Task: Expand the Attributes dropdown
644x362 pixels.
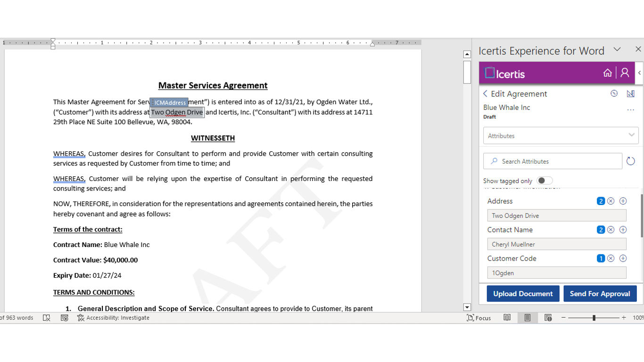Action: 561,136
